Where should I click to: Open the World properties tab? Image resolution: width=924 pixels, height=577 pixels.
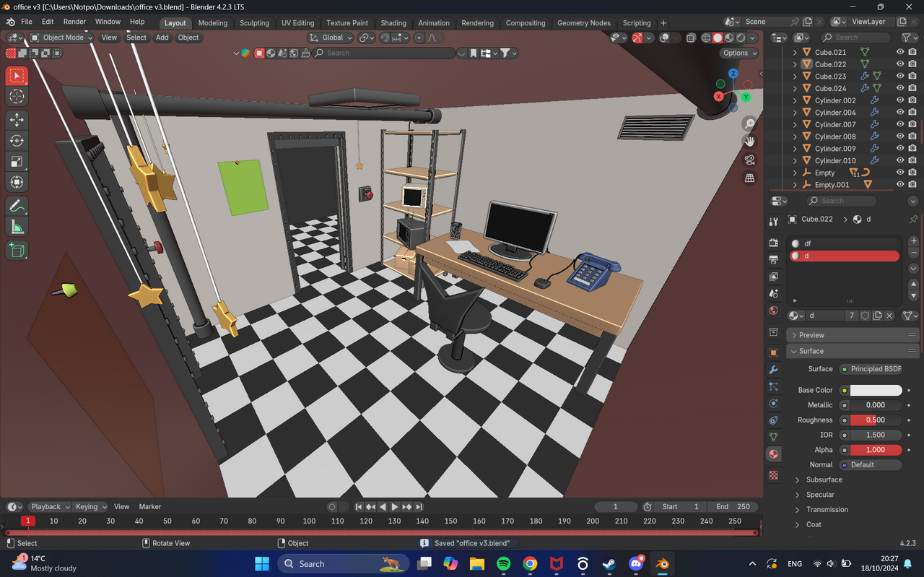(774, 311)
